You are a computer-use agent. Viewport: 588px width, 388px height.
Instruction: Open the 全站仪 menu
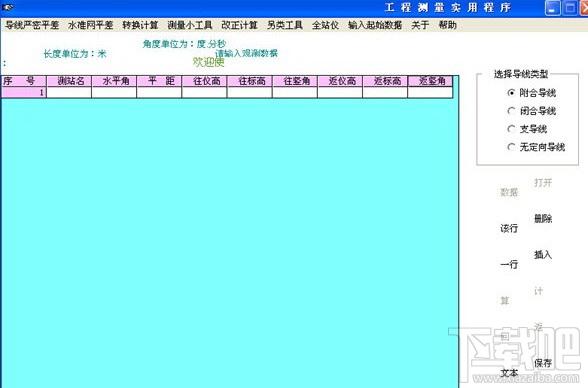(x=325, y=25)
